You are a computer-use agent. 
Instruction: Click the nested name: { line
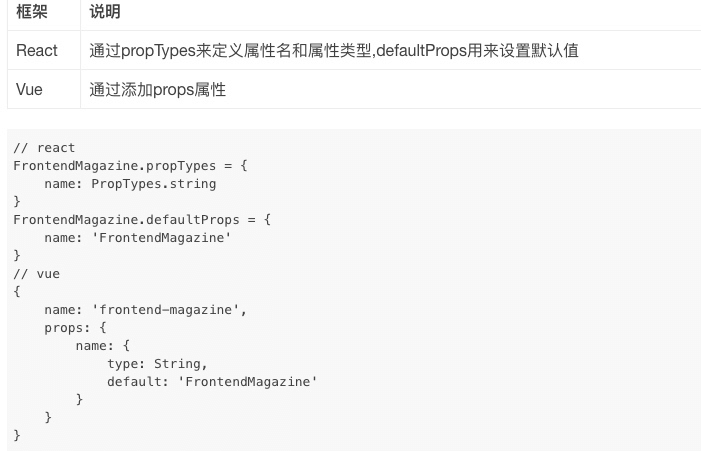point(102,346)
